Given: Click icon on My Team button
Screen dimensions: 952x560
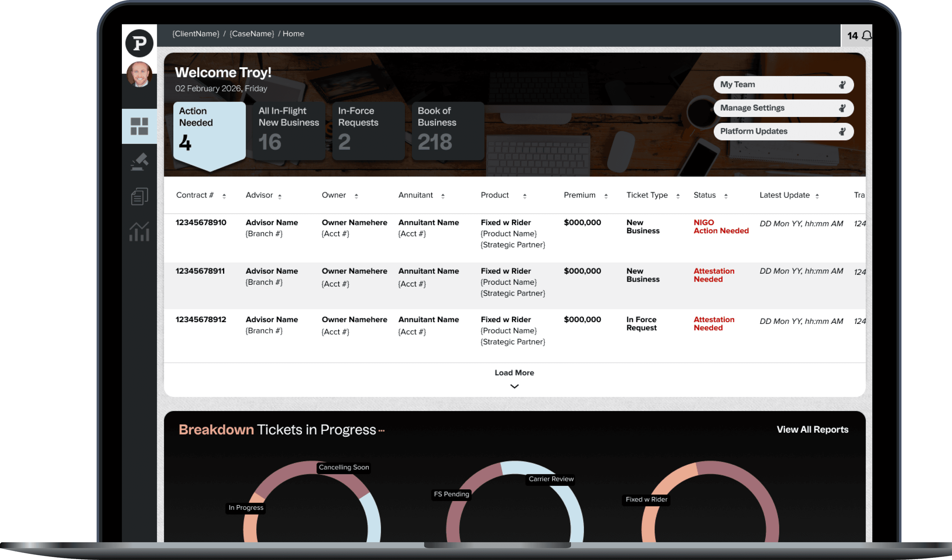Looking at the screenshot, I should pyautogui.click(x=842, y=85).
